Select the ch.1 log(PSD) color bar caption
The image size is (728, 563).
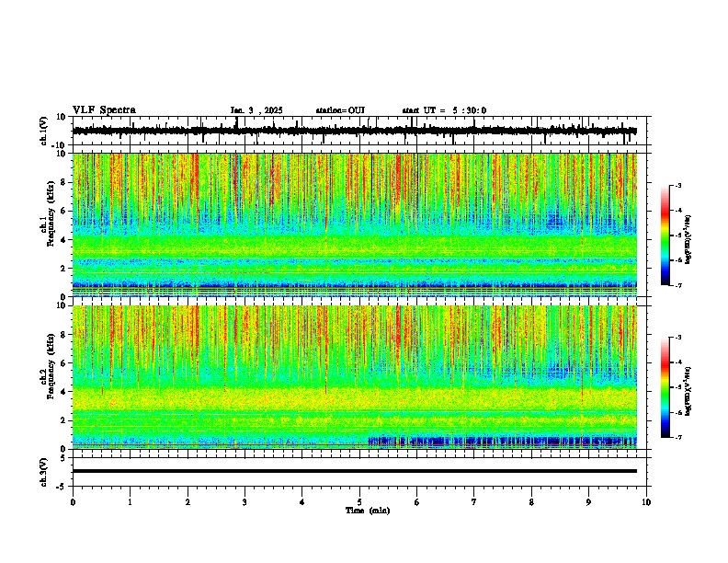[x=688, y=240]
